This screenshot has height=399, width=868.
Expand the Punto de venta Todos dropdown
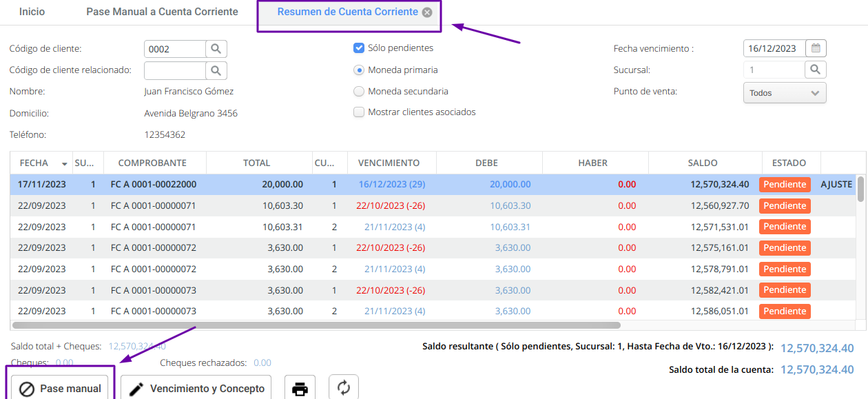point(785,93)
